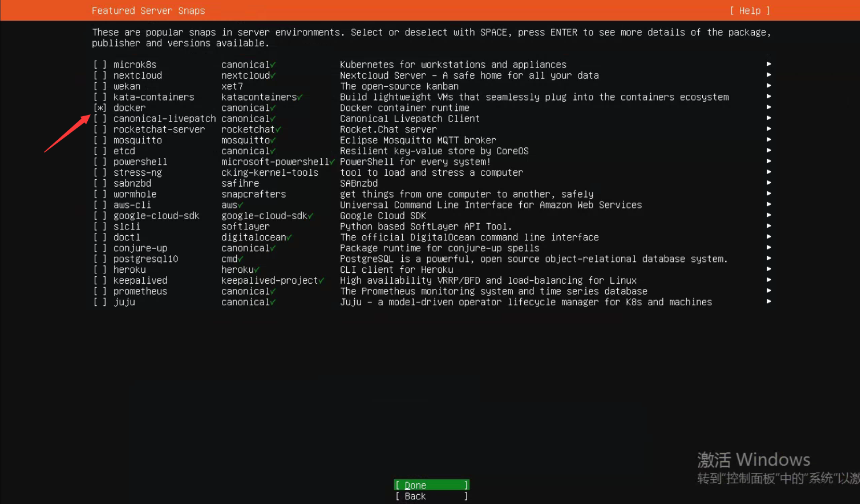Click description 'Rocket.Chat server'
Image resolution: width=860 pixels, height=504 pixels.
pos(388,129)
